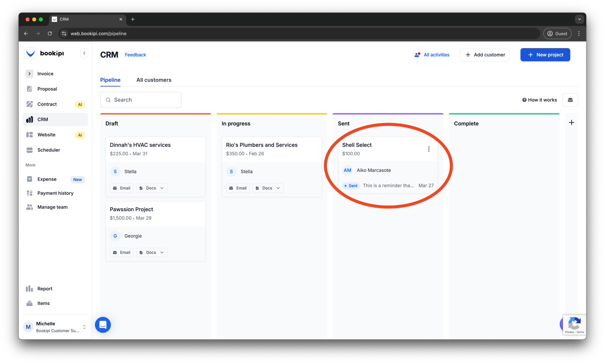Click Georgie avatar on Pawssion Project card
605x364 pixels.
115,236
